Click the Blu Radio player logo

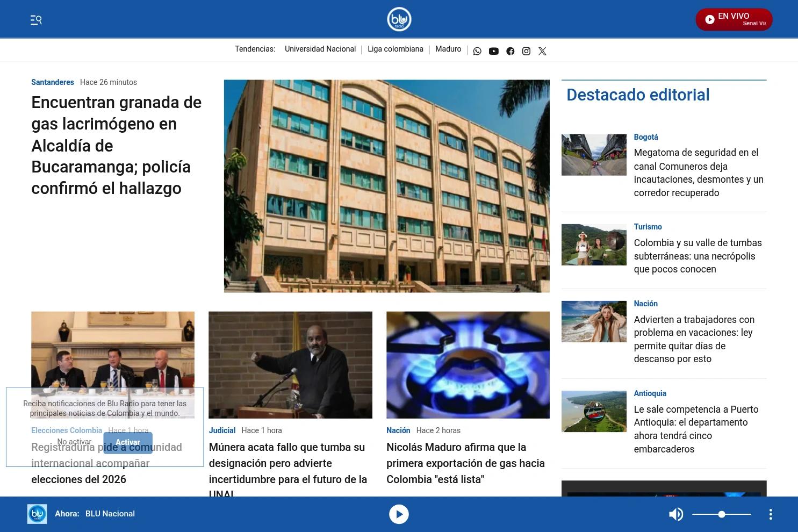(37, 514)
